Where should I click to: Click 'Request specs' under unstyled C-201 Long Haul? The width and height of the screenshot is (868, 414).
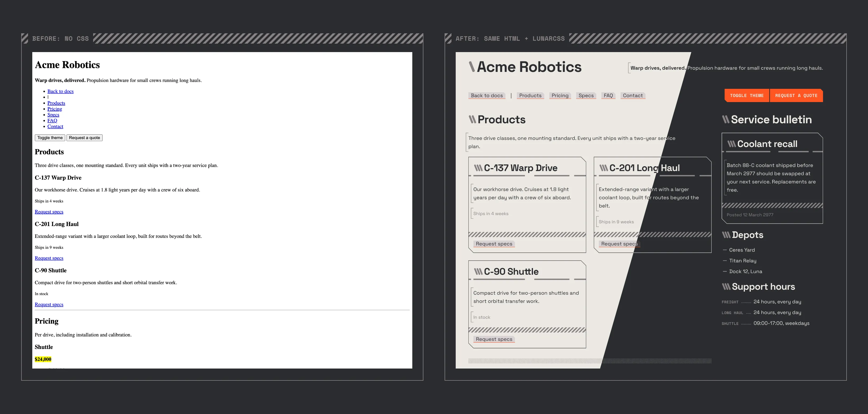49,258
